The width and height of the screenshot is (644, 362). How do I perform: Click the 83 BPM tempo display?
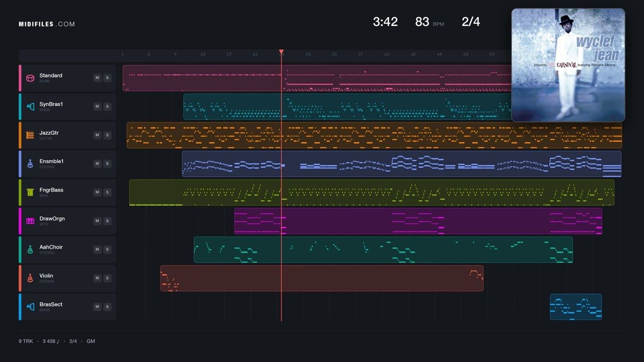pyautogui.click(x=430, y=22)
